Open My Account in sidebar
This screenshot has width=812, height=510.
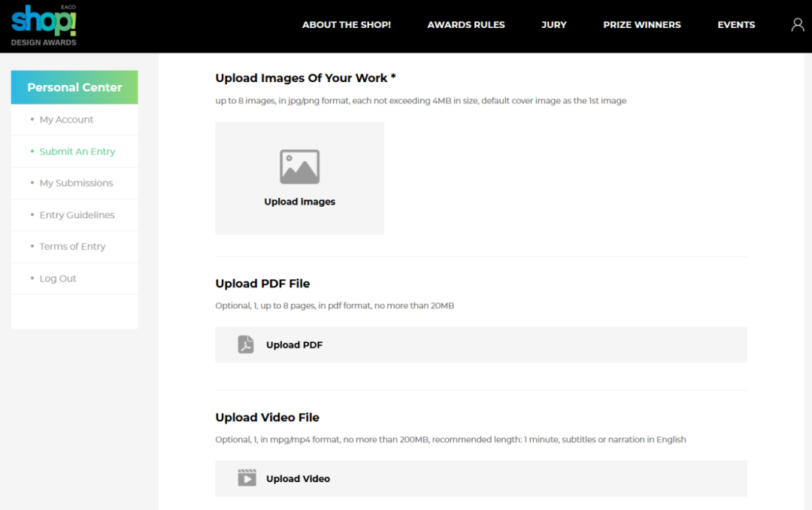click(66, 120)
